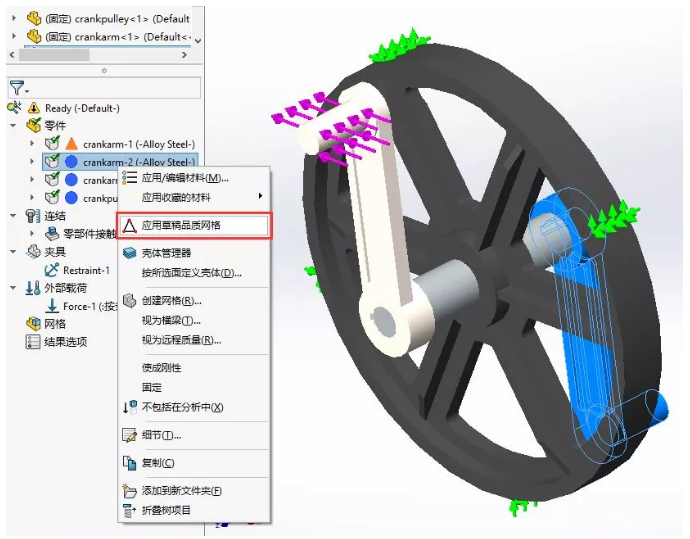Choose 应用/编辑材料(M)... from the menu
Screen dimensions: 690x539
point(185,178)
